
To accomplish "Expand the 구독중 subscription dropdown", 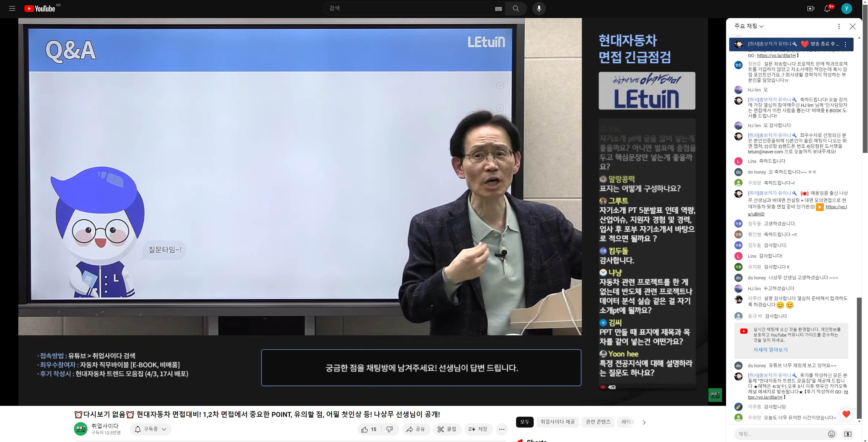I will tap(151, 429).
